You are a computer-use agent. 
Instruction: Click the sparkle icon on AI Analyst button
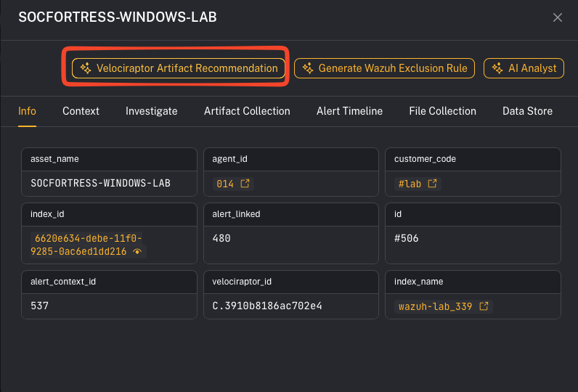[x=497, y=68]
